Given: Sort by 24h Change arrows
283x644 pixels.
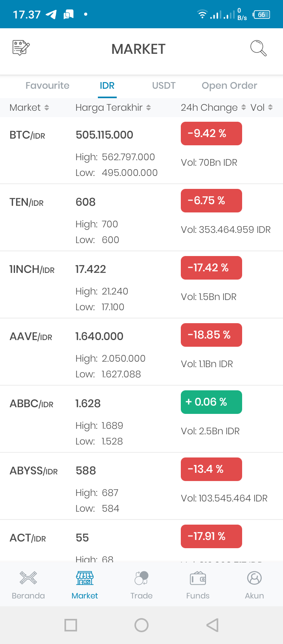Looking at the screenshot, I should tap(244, 108).
